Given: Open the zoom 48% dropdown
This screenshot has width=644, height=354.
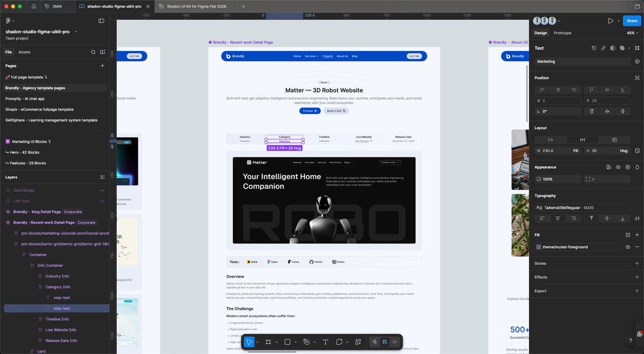Looking at the screenshot, I should pyautogui.click(x=633, y=33).
